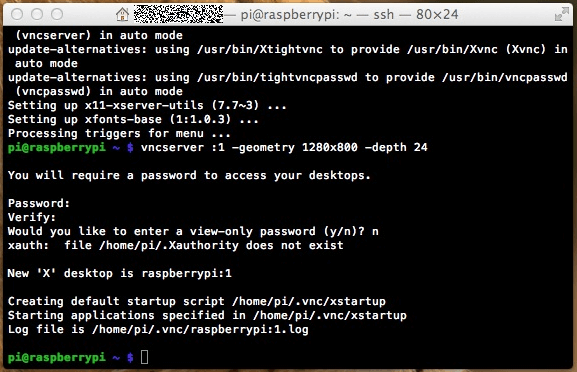
Task: Click the line mentioning '/usr/bin/tightvncpasswd'
Action: click(288, 78)
